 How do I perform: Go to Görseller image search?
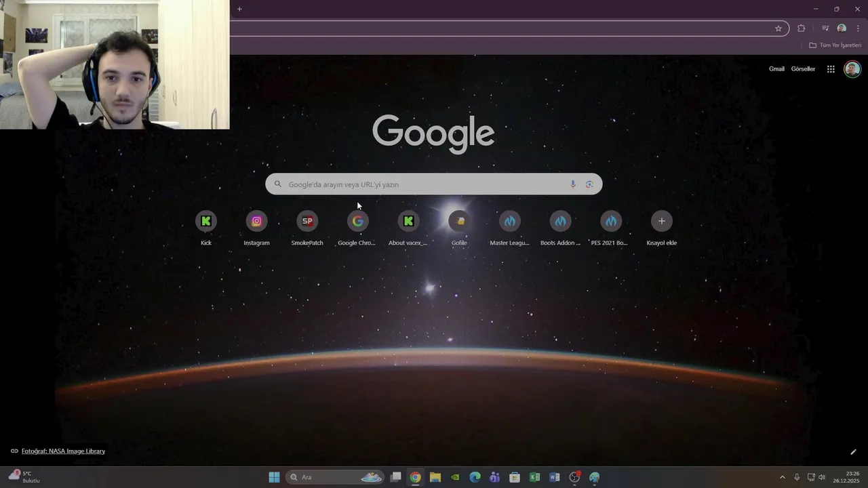point(803,69)
